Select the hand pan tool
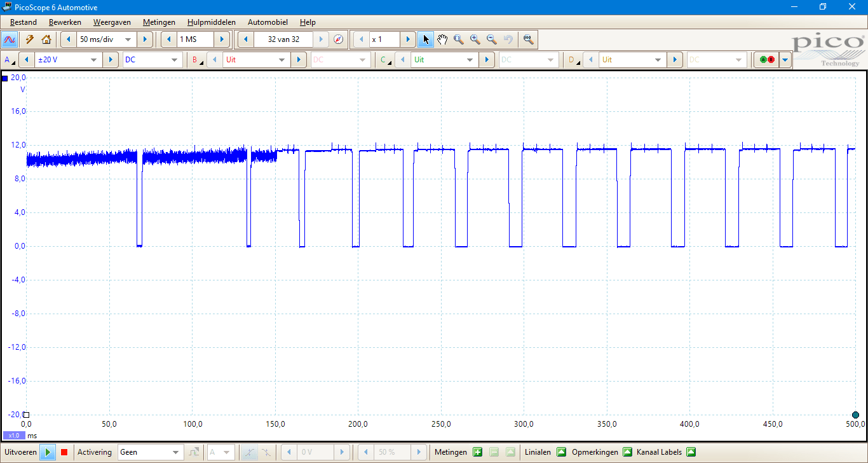The image size is (868, 463). [442, 39]
